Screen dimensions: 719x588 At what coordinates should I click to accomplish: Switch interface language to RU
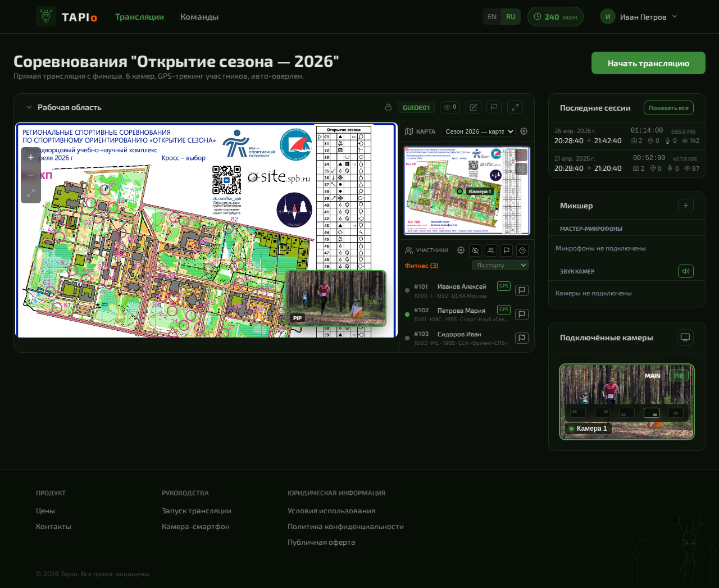(511, 17)
